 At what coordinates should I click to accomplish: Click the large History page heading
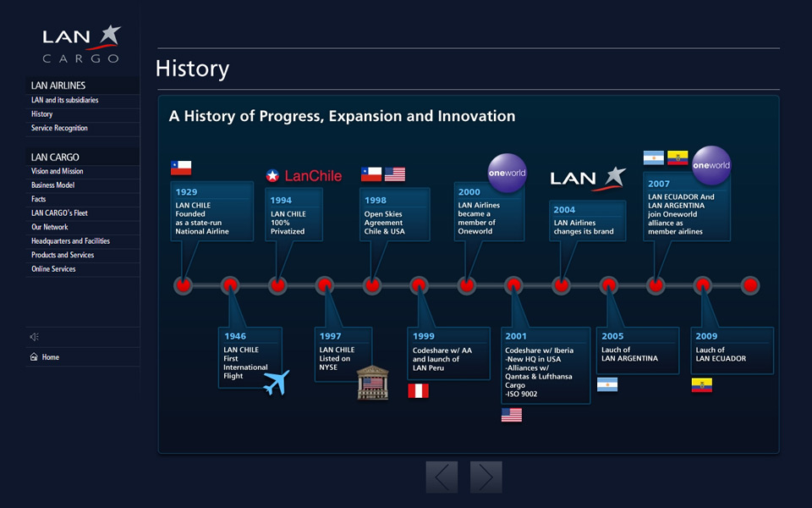point(192,69)
